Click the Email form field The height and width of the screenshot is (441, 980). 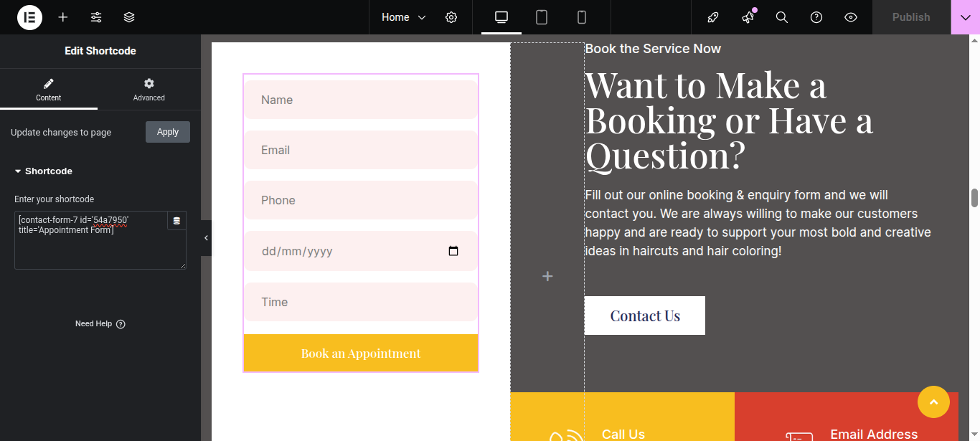(361, 150)
